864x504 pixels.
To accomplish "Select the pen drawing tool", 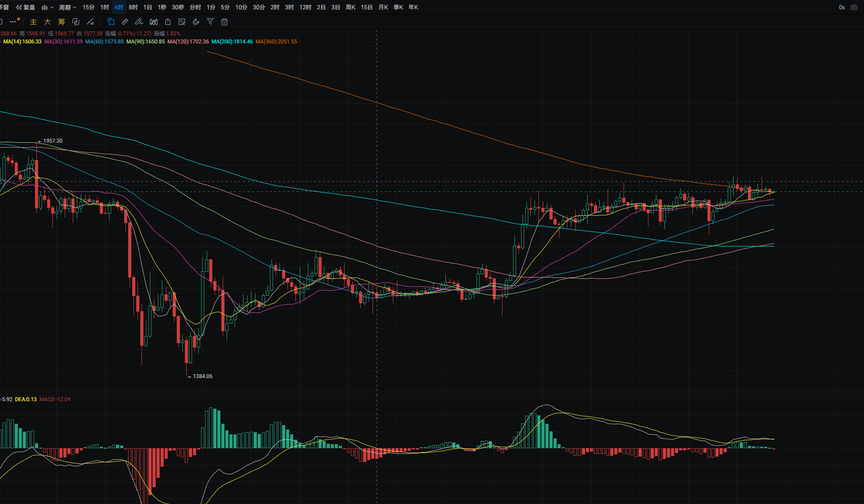I will [x=139, y=22].
